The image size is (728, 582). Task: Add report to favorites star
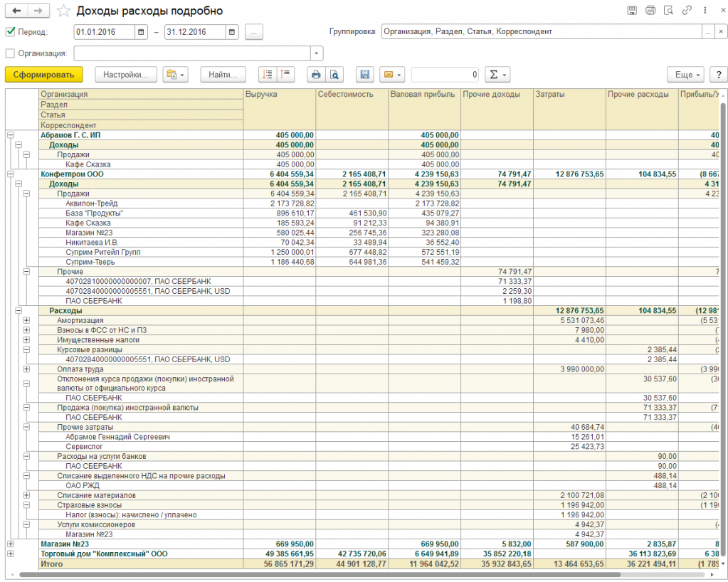coord(63,11)
